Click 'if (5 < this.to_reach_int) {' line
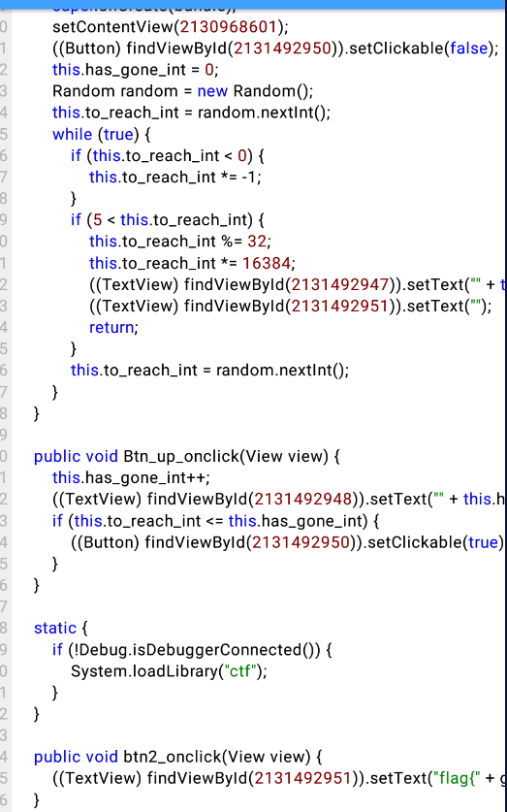This screenshot has width=507, height=812. (168, 220)
